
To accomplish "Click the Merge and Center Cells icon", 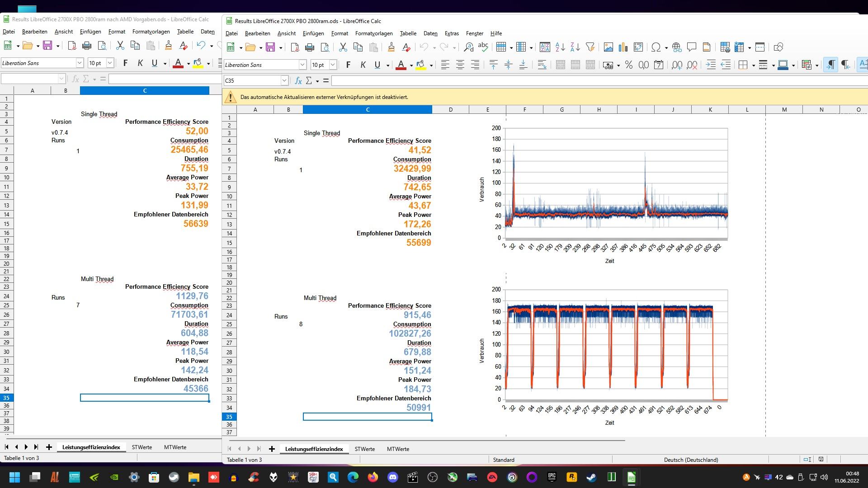I will [x=561, y=65].
